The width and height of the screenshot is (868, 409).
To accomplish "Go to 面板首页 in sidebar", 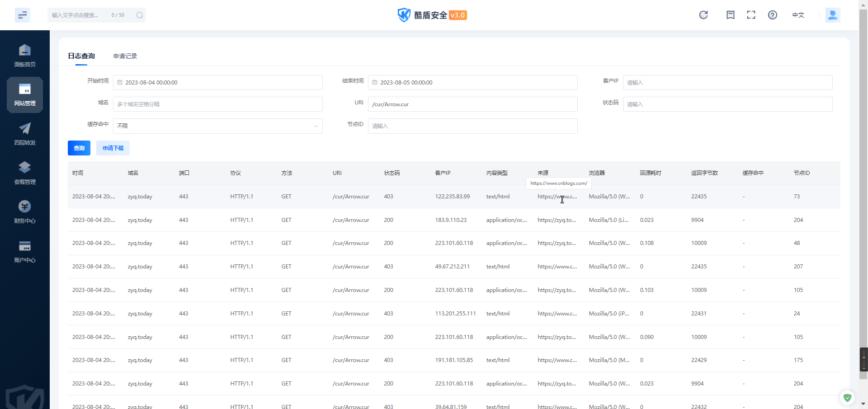I will [25, 56].
